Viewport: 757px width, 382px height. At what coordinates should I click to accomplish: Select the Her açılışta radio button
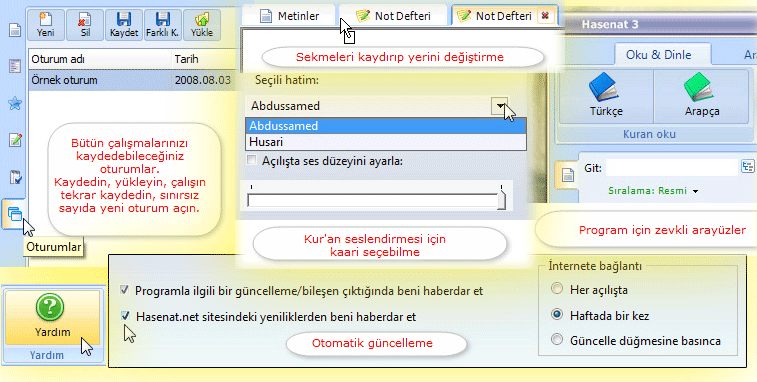(x=557, y=289)
